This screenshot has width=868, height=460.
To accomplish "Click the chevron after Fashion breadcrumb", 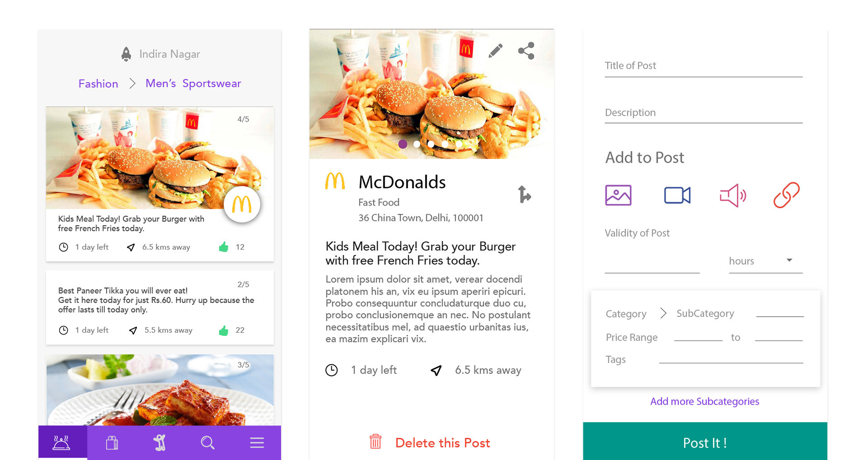I will 132,83.
